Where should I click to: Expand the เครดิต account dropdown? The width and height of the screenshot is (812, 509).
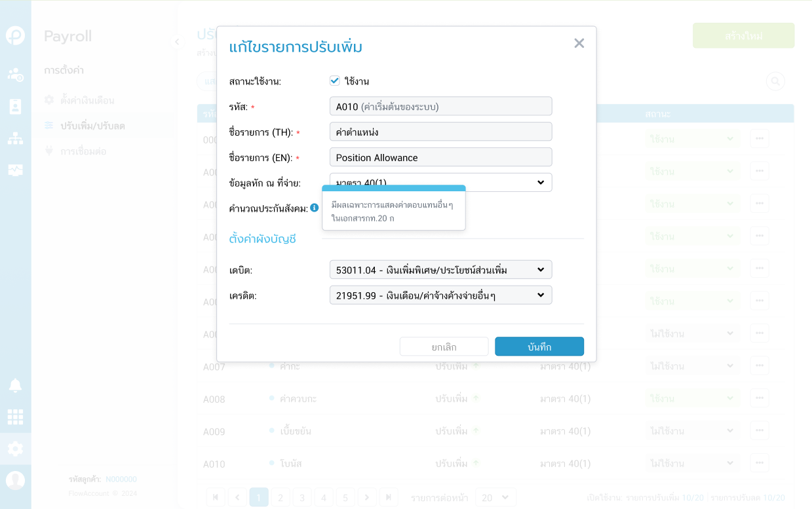(x=440, y=295)
